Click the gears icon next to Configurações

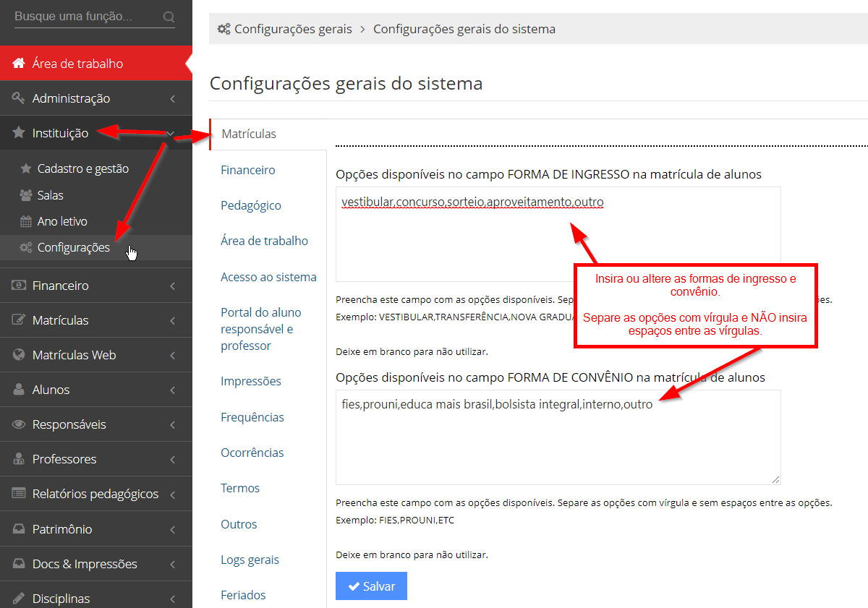click(25, 247)
